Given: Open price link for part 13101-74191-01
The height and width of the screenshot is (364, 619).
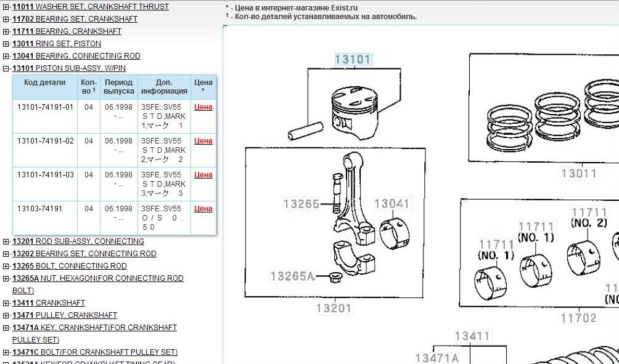Looking at the screenshot, I should pos(203,107).
